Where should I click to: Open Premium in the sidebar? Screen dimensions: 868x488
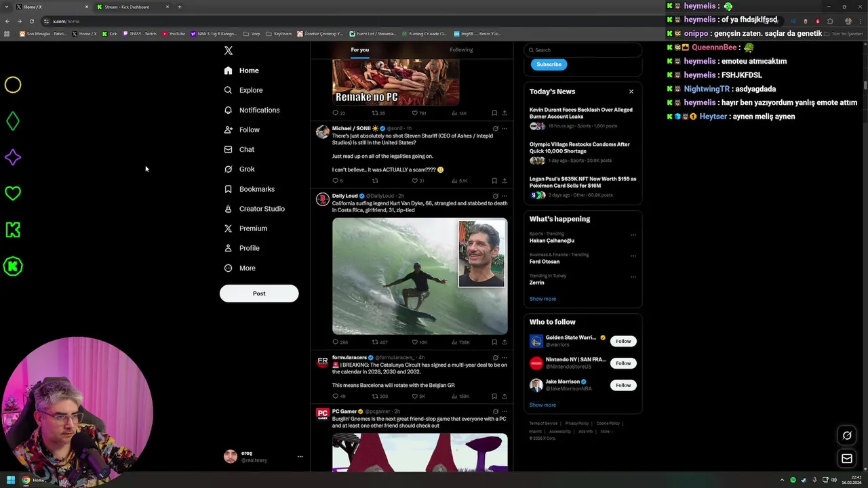tap(245, 228)
